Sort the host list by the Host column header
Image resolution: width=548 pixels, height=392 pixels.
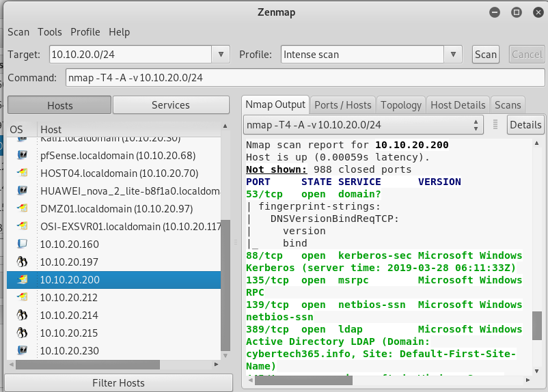(x=128, y=130)
